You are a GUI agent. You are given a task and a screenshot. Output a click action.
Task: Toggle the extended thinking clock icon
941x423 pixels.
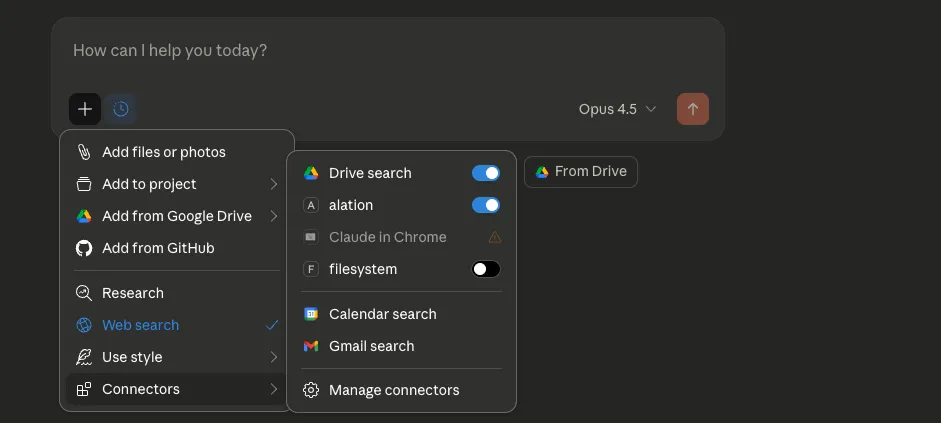click(121, 109)
